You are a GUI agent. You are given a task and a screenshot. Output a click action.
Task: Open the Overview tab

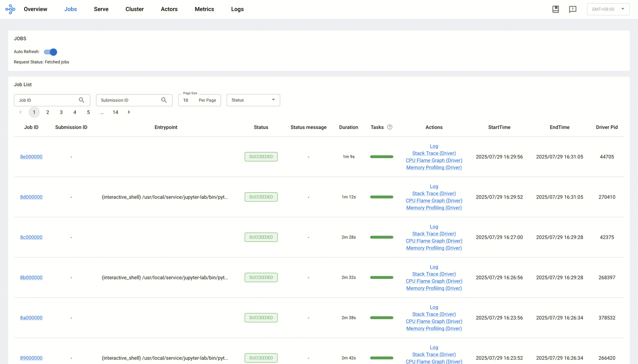35,9
